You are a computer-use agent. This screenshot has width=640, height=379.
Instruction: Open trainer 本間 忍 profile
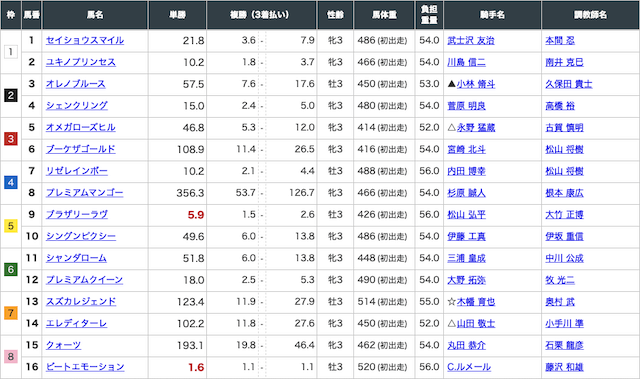click(560, 40)
